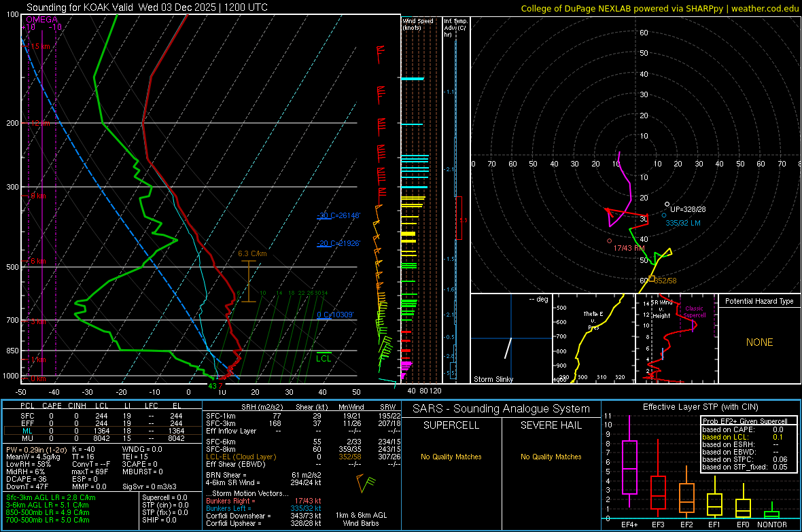
Task: Click the 'UP=328/28' hodograph label
Action: click(x=688, y=209)
